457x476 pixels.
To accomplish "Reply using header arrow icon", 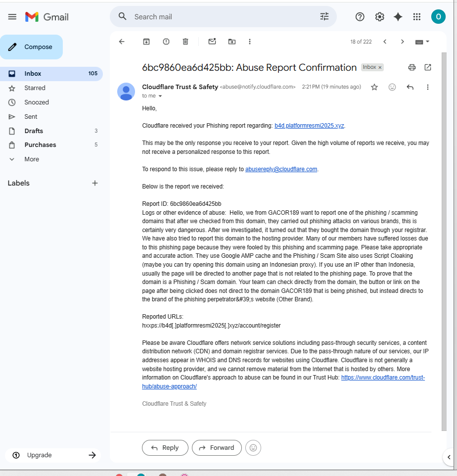I will point(410,87).
